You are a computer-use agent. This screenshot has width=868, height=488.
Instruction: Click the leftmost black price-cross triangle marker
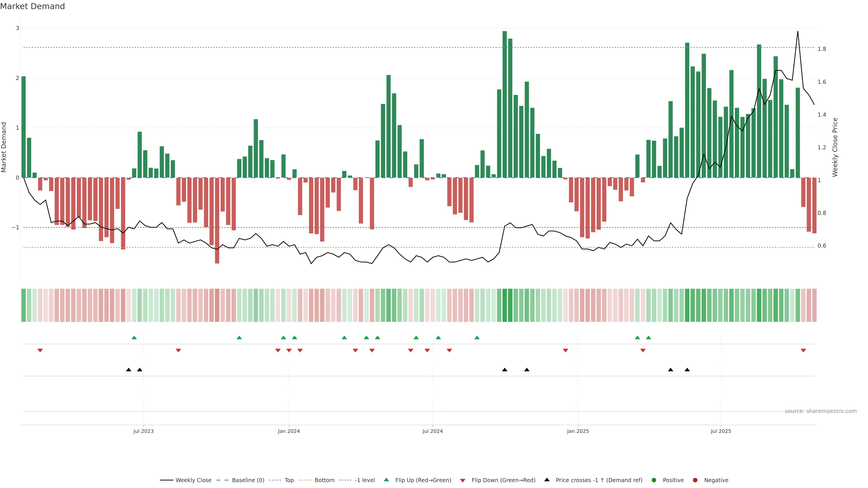tap(128, 370)
